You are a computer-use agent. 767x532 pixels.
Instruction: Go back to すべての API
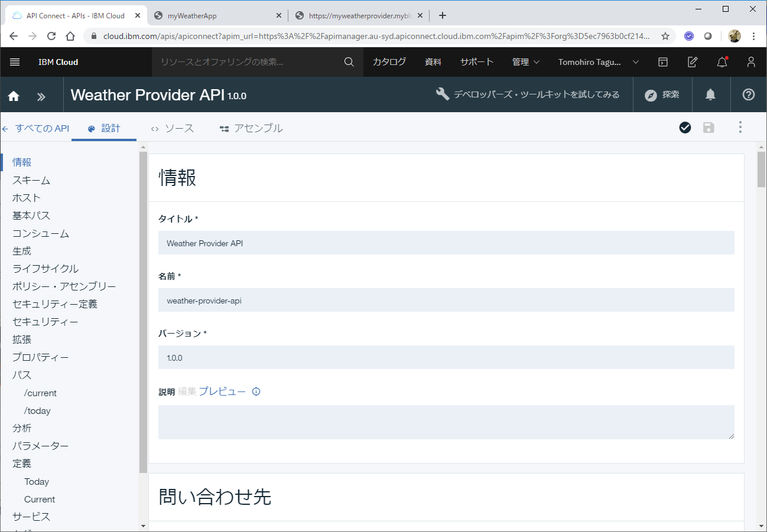[x=35, y=128]
